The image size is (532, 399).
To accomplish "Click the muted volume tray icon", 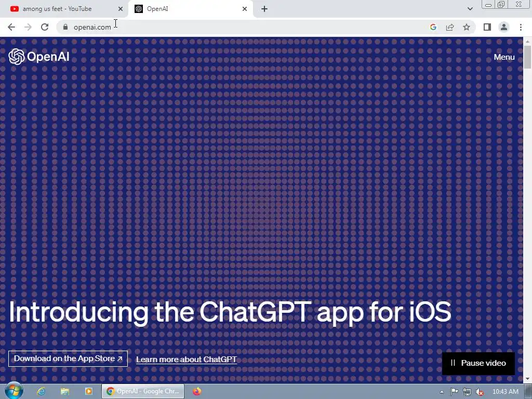I will pyautogui.click(x=480, y=392).
